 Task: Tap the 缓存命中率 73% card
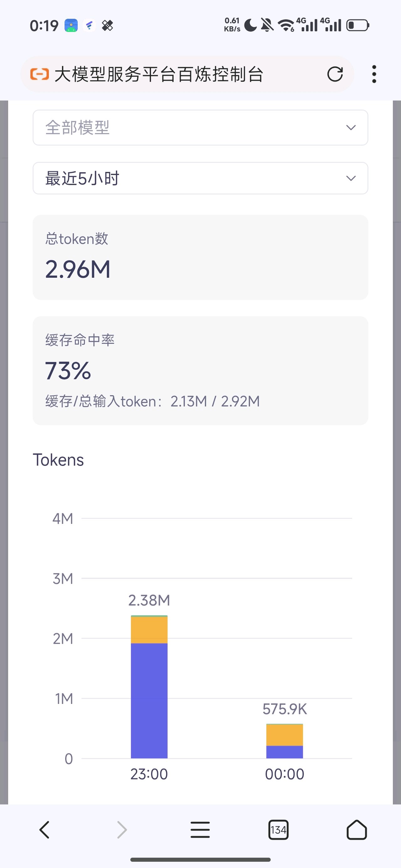point(200,371)
